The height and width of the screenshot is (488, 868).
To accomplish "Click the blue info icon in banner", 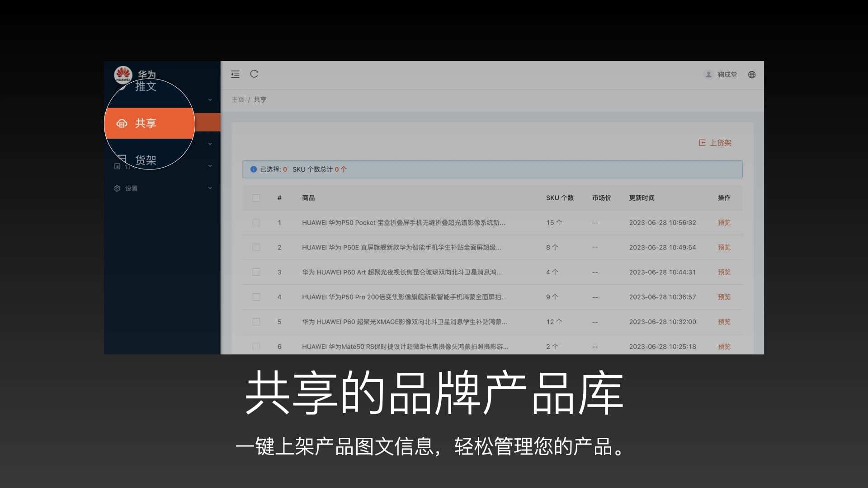I will coord(254,169).
